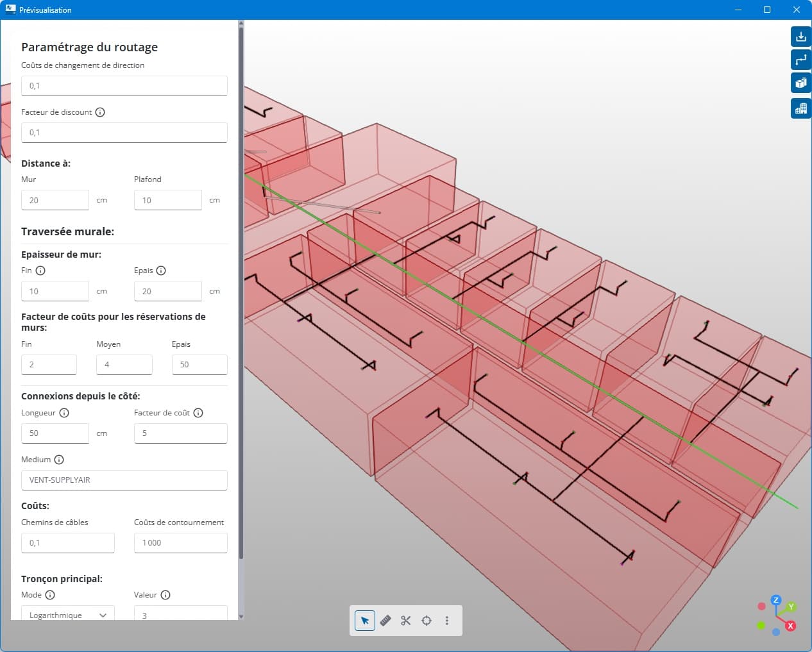Click info icon next to Longueur
This screenshot has height=652, width=812.
coord(64,413)
